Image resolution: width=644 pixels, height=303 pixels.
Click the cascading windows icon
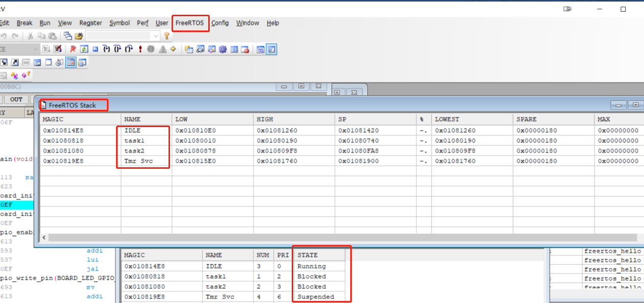tap(68, 36)
